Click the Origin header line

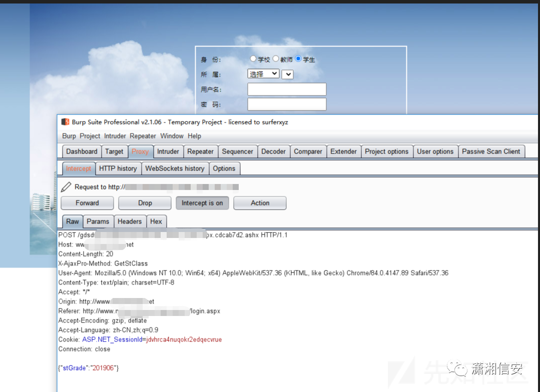tap(107, 301)
